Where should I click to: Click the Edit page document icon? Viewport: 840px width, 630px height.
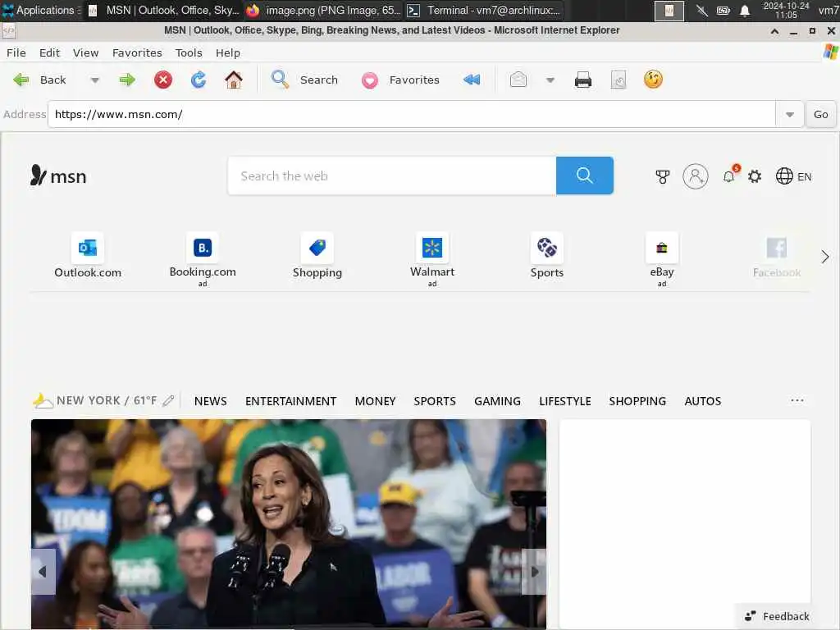click(x=619, y=80)
